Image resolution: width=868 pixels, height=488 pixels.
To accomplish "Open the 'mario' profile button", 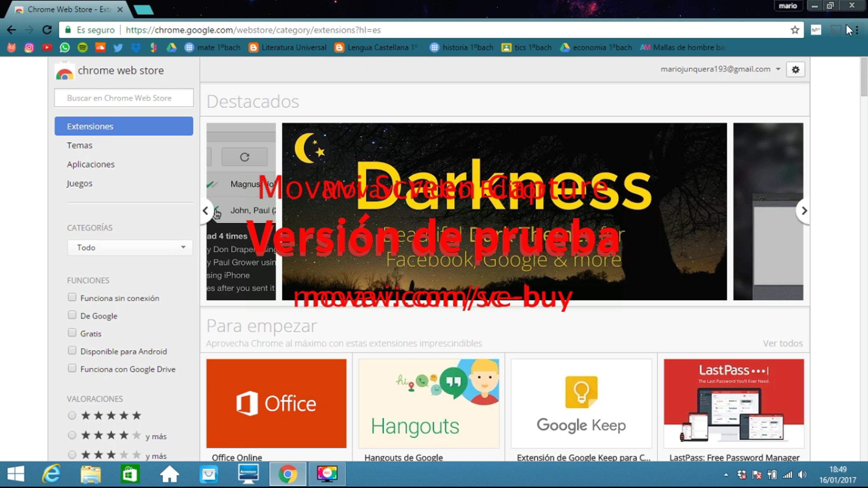I will [788, 6].
